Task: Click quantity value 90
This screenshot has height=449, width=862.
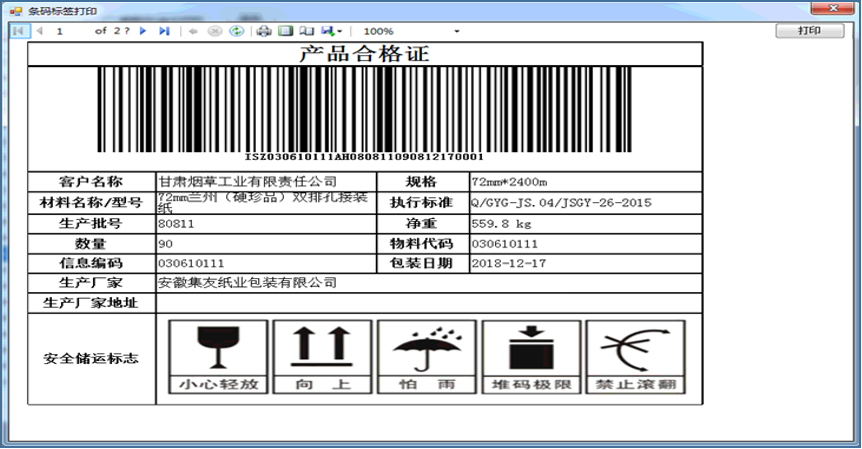Action: pyautogui.click(x=165, y=243)
